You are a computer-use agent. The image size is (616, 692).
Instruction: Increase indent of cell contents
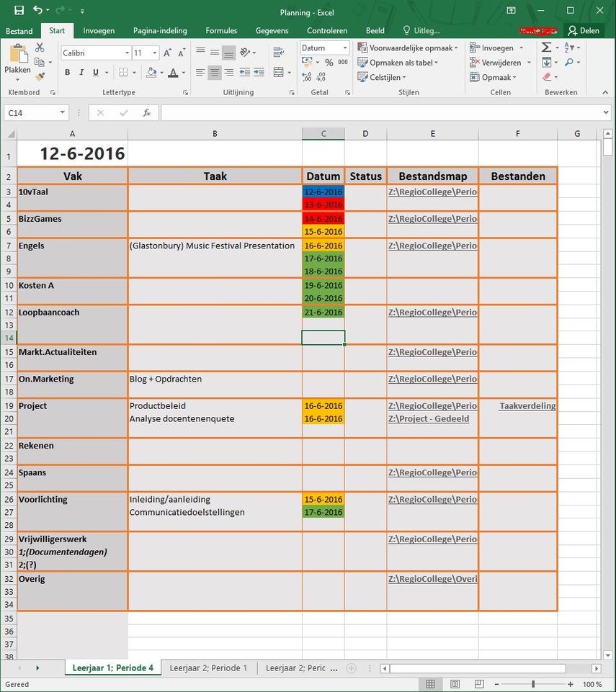coord(259,73)
